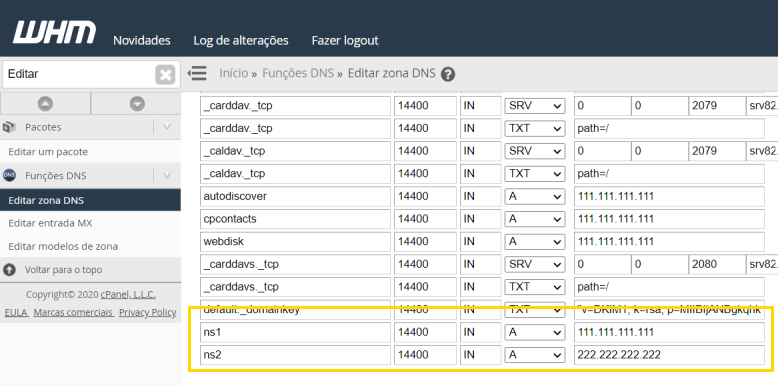Open the EULA link
Screen dimensions: 778x386
pyautogui.click(x=16, y=313)
